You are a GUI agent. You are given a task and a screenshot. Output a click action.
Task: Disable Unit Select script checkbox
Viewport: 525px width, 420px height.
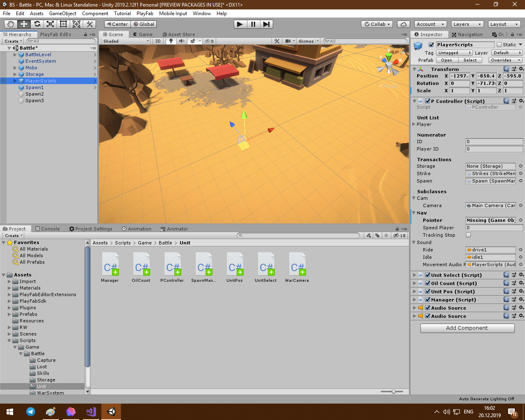(x=428, y=275)
